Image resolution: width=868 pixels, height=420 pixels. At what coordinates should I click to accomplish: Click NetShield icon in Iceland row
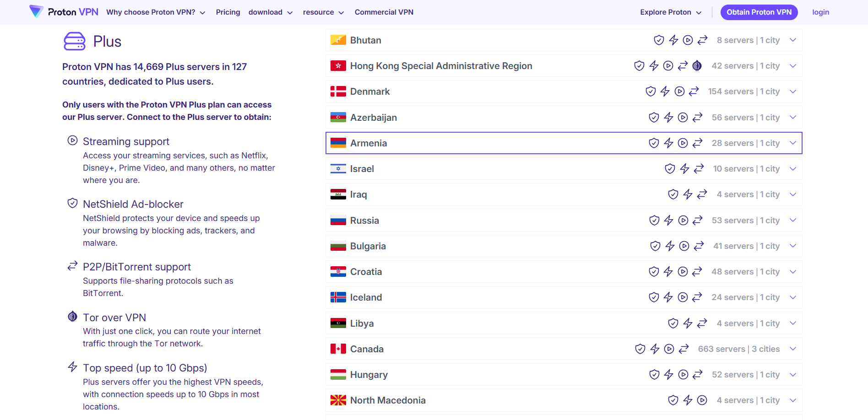654,297
